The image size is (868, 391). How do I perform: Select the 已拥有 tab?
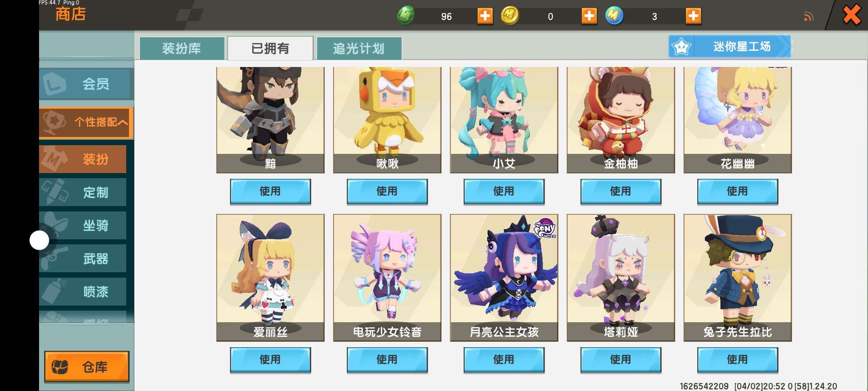(270, 48)
